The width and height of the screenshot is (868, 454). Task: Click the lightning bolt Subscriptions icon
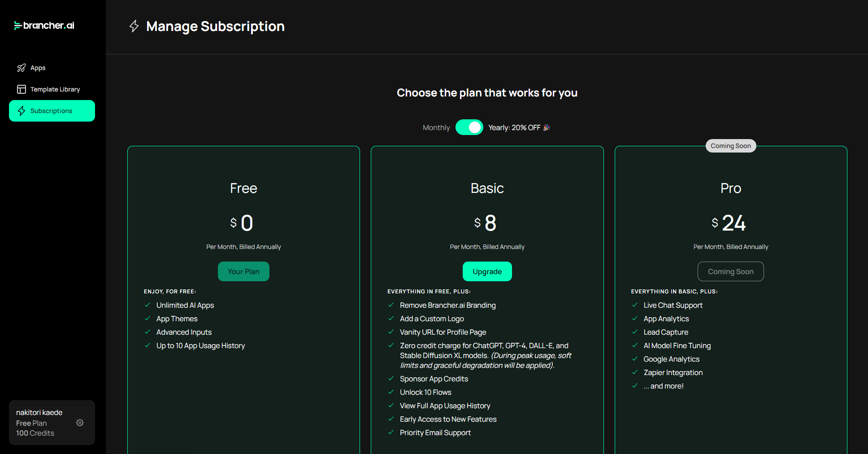pos(21,111)
